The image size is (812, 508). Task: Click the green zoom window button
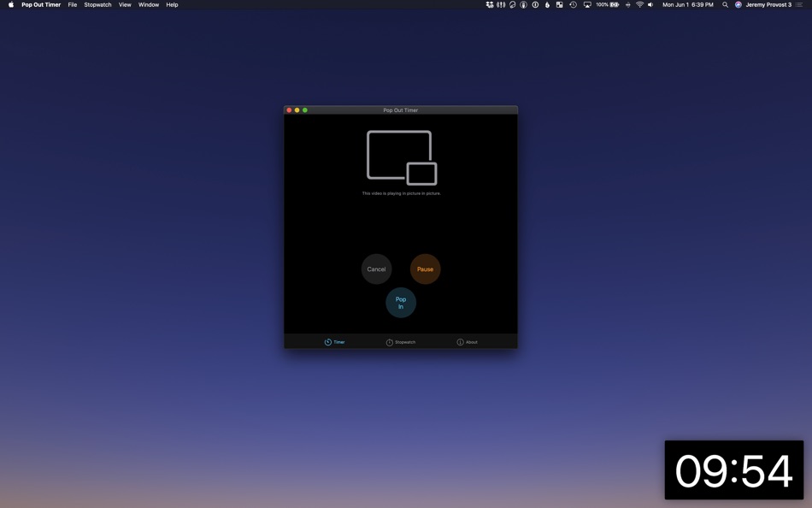305,109
